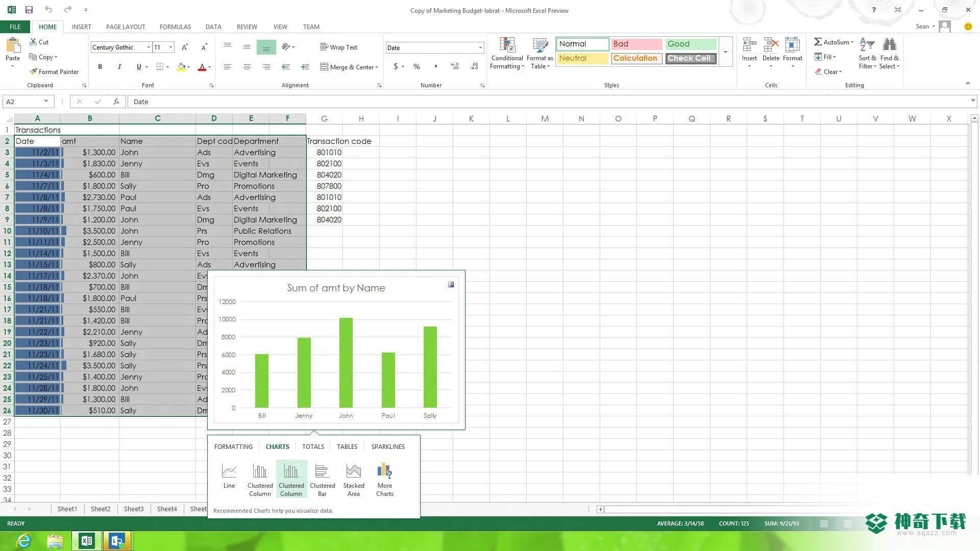The height and width of the screenshot is (551, 980).
Task: Toggle Bold formatting
Action: (x=100, y=67)
